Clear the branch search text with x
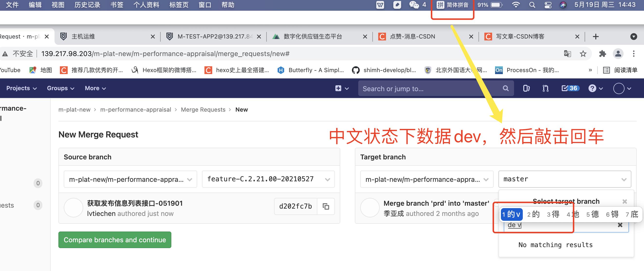 (620, 225)
